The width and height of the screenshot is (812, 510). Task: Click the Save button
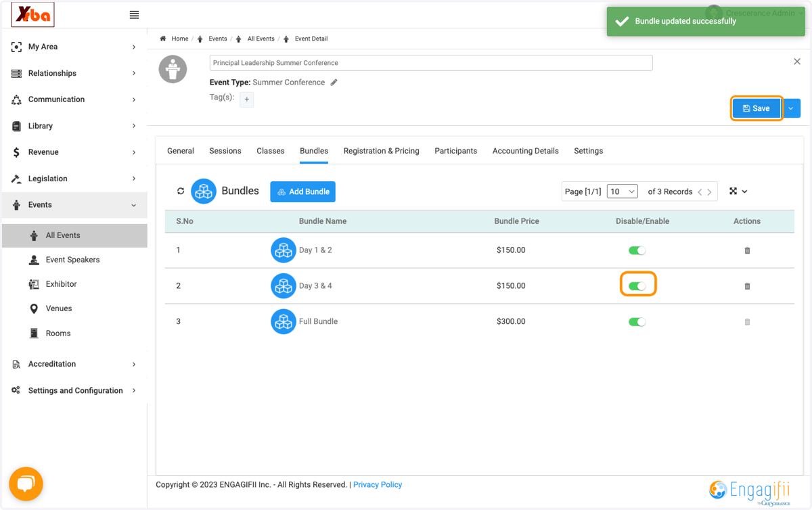[757, 108]
